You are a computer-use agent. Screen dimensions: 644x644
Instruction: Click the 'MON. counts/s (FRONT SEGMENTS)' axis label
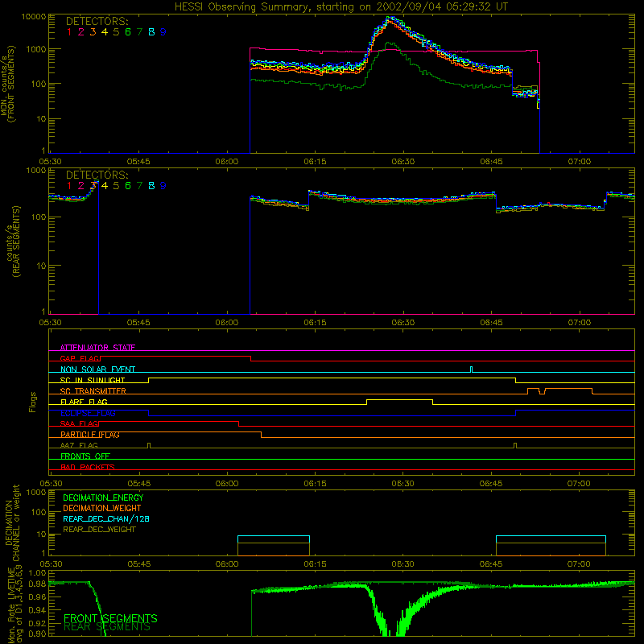click(x=8, y=84)
